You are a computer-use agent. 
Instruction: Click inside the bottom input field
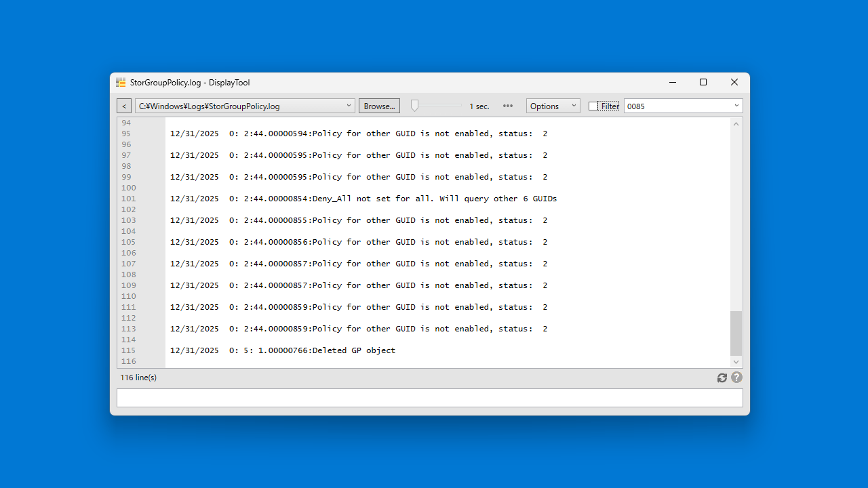[430, 398]
